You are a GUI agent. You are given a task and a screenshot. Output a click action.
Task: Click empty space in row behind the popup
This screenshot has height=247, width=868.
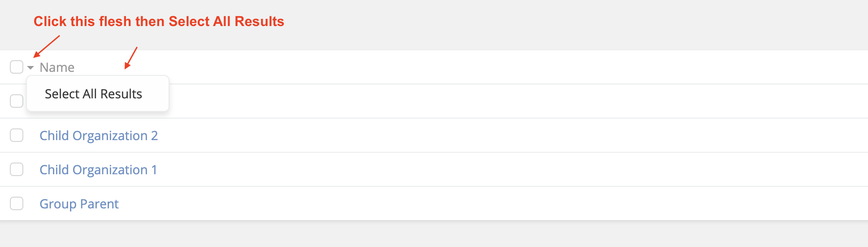click(x=493, y=101)
